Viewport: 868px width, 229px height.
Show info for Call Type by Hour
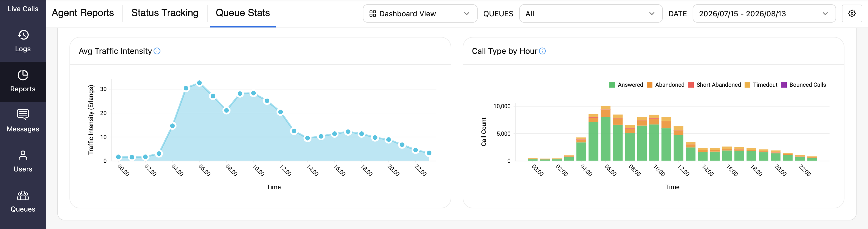[x=542, y=51]
